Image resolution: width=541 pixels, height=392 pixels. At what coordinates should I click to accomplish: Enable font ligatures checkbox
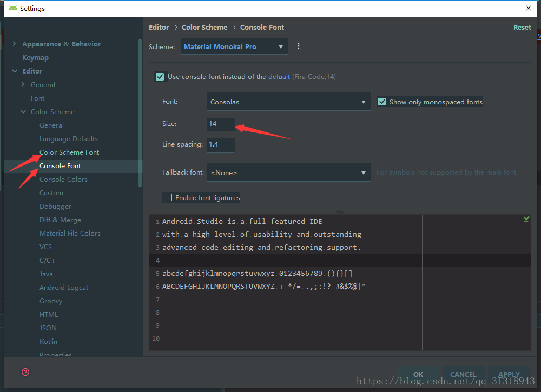coord(168,197)
